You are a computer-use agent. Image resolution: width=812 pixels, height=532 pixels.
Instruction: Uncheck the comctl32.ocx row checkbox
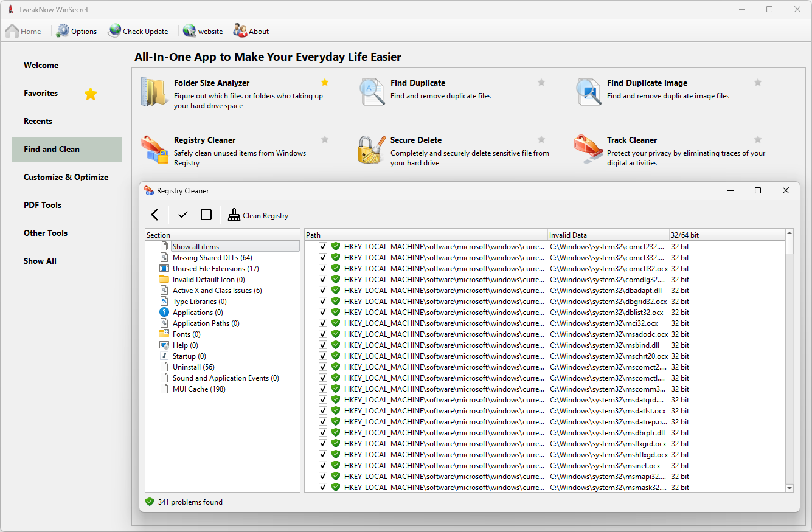[323, 268]
